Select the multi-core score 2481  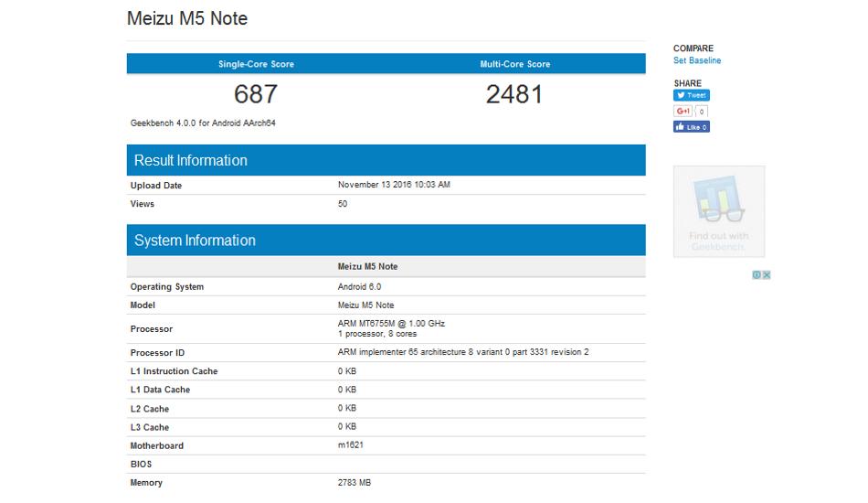tap(514, 94)
